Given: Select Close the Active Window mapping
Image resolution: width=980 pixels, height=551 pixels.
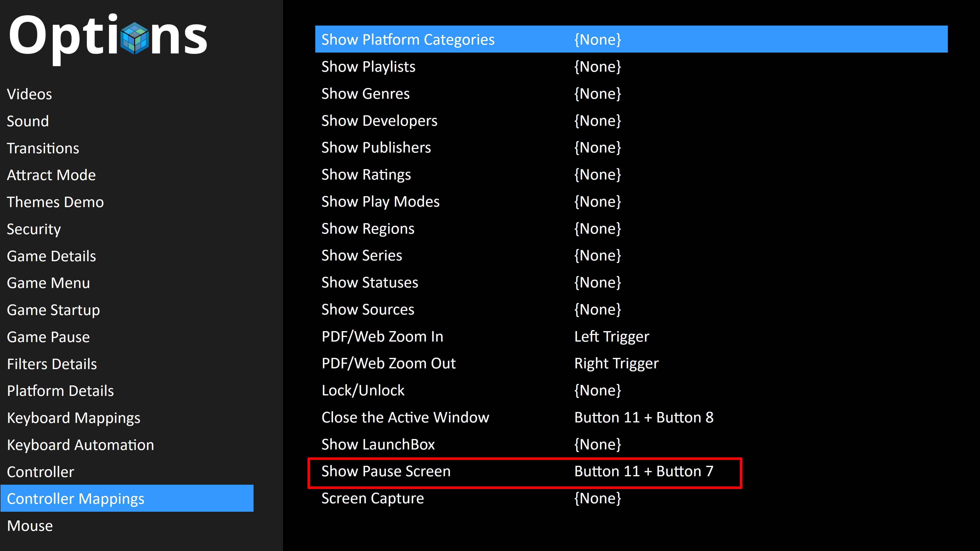Looking at the screenshot, I should coord(631,418).
